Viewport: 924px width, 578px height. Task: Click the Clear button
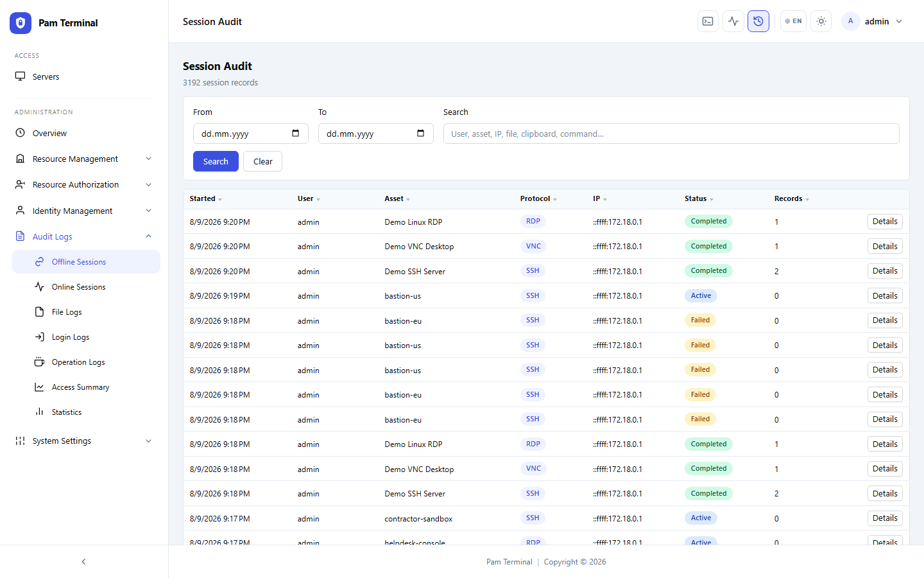click(263, 161)
